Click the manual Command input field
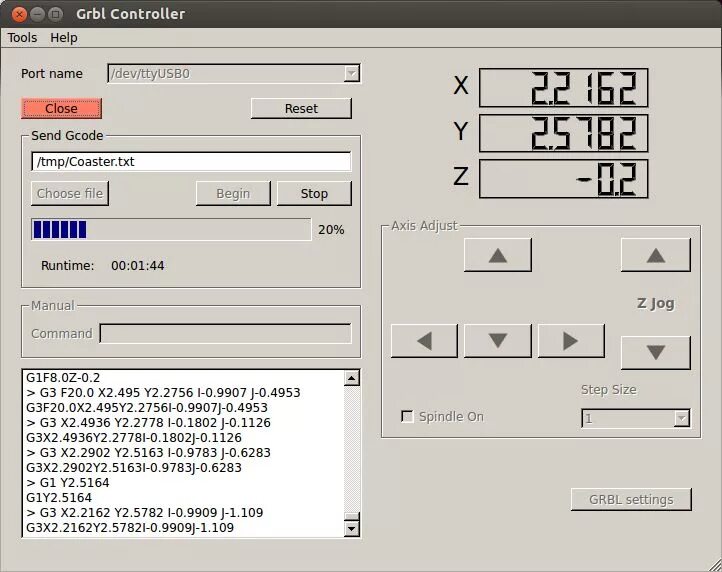722x572 pixels. coord(225,333)
